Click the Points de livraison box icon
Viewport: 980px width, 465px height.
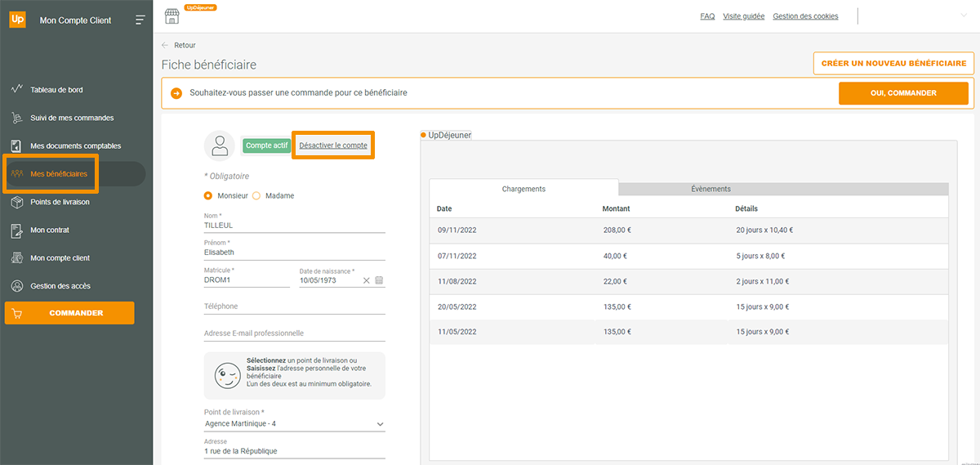[x=16, y=202]
